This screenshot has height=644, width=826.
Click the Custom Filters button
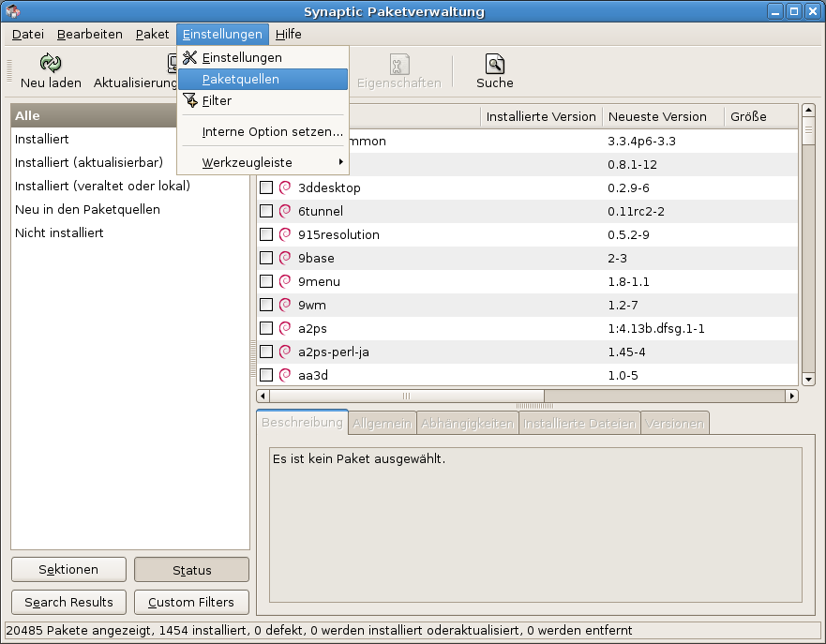pos(192,602)
